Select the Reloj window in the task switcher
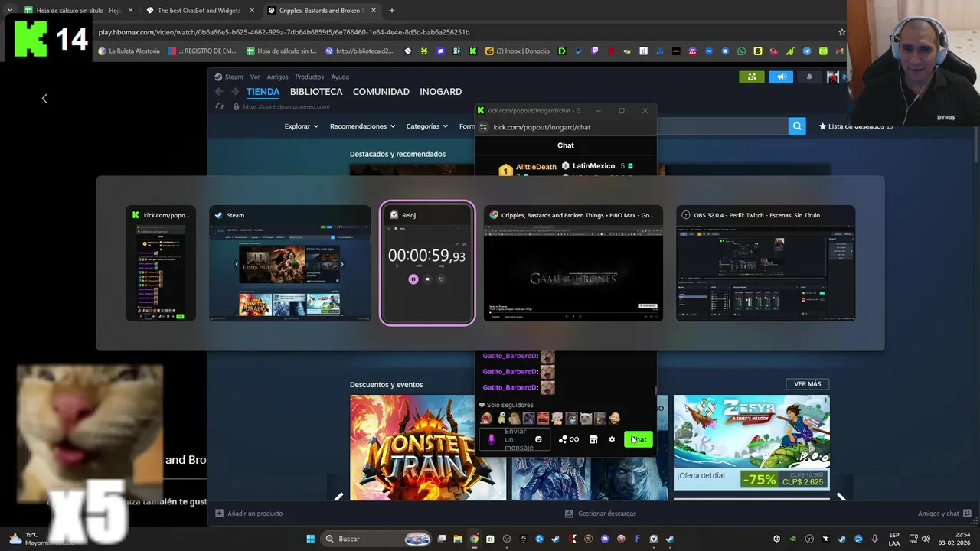 (427, 262)
